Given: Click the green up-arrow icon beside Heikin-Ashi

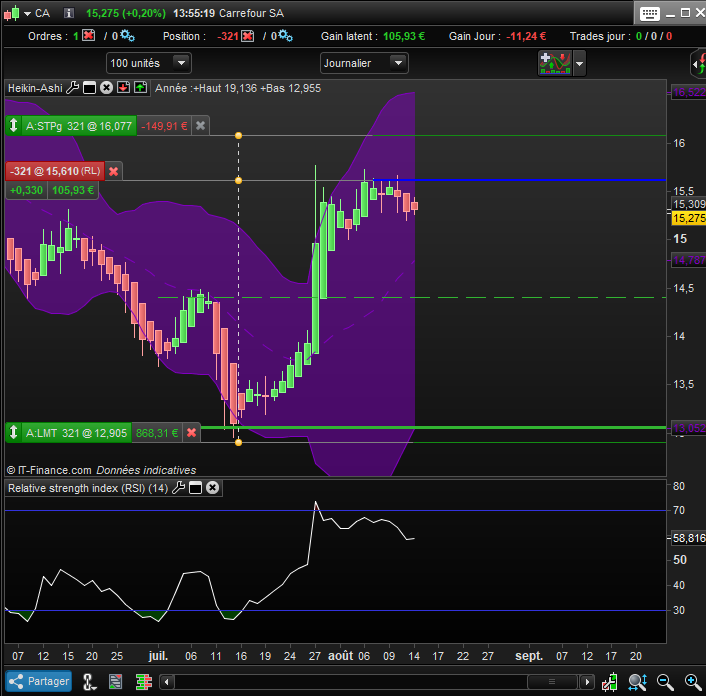Looking at the screenshot, I should (140, 88).
